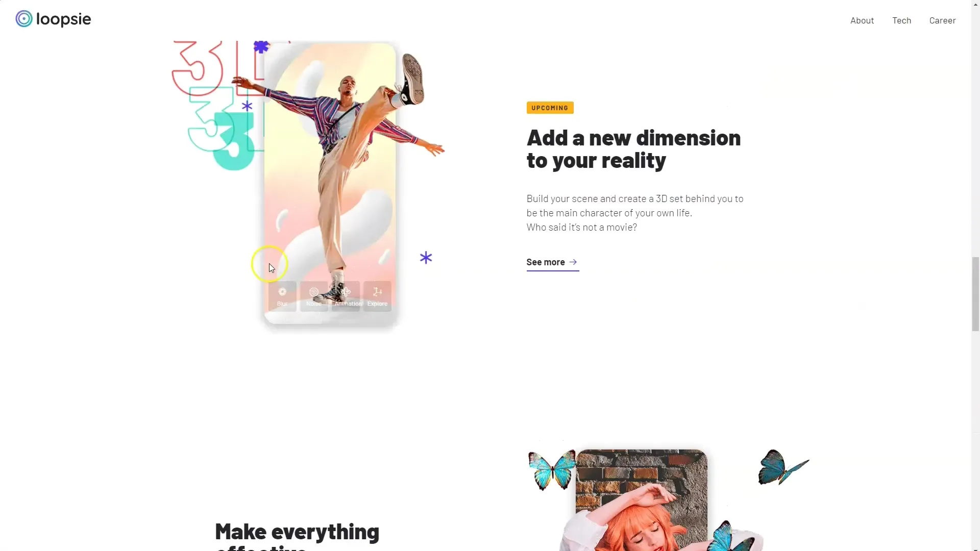This screenshot has width=980, height=551.
Task: Select the Tech navigation menu item
Action: (x=902, y=20)
